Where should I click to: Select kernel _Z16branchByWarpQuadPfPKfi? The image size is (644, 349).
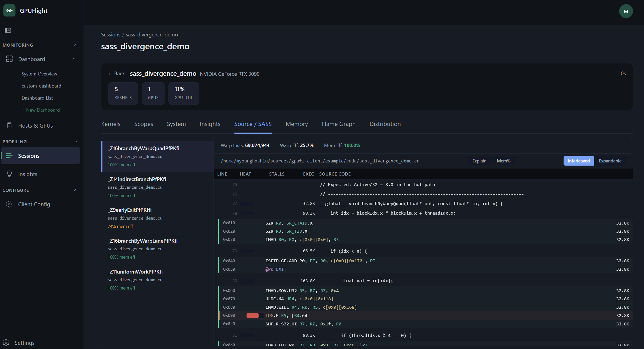[158, 156]
